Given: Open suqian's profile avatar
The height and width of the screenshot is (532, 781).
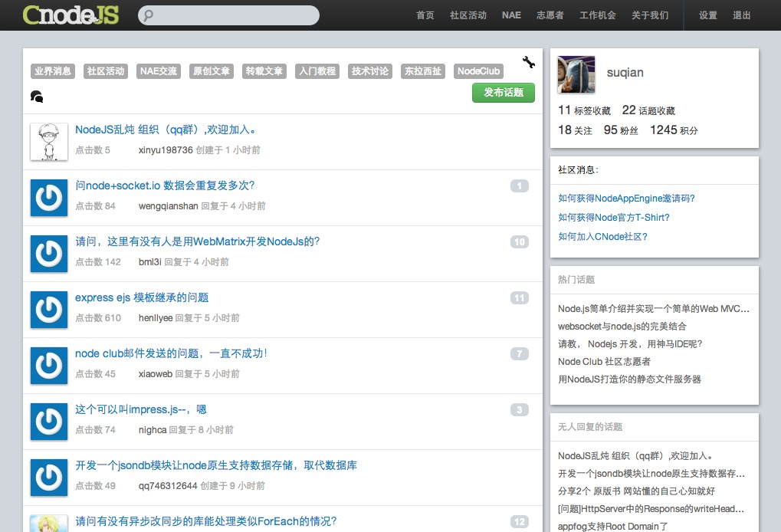Looking at the screenshot, I should (576, 74).
